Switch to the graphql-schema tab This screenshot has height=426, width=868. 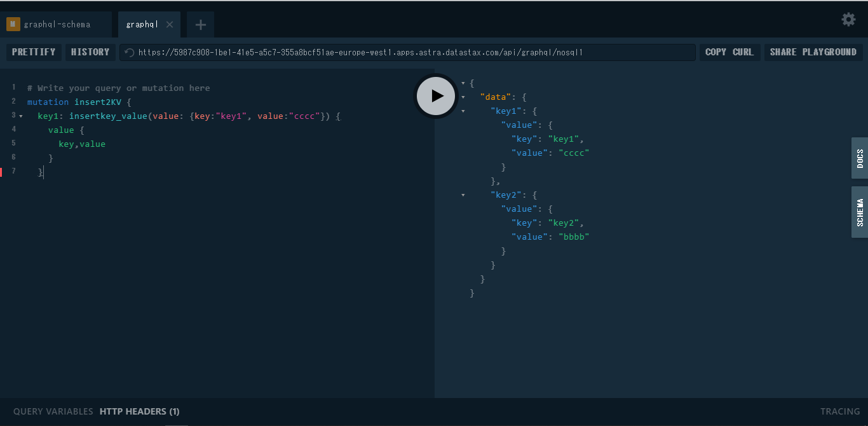point(56,25)
